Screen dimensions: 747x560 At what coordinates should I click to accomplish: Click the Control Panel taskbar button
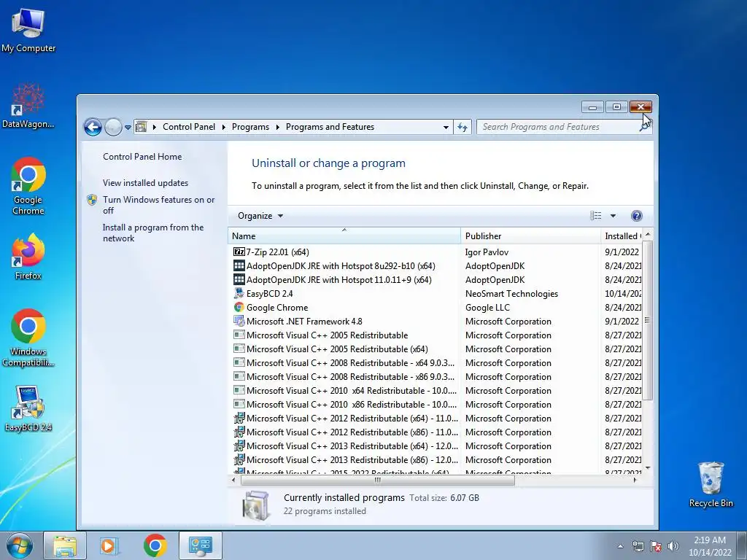200,545
